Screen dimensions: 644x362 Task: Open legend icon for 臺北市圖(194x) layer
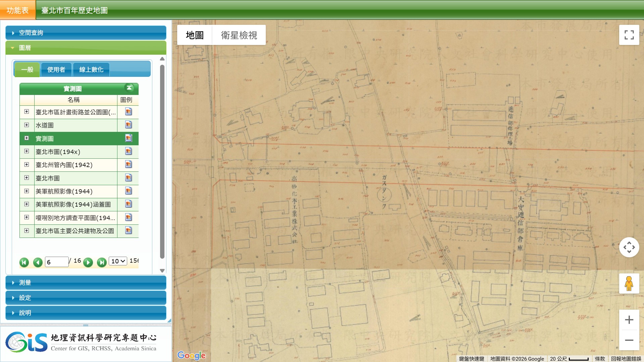pos(128,151)
